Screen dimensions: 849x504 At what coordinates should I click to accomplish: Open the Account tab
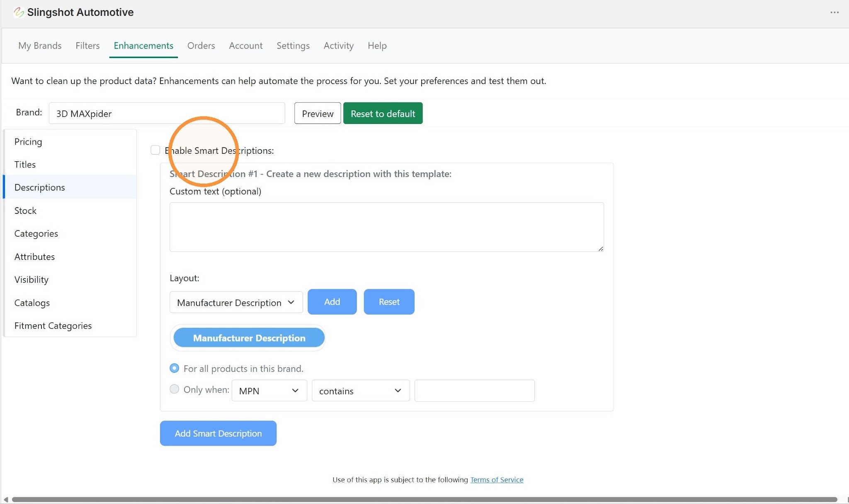pyautogui.click(x=246, y=46)
